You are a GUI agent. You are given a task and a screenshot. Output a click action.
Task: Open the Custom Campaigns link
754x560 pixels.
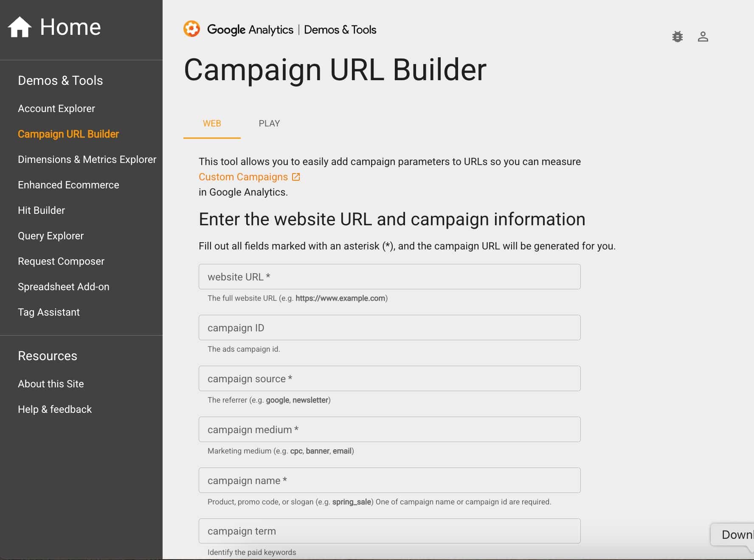243,177
